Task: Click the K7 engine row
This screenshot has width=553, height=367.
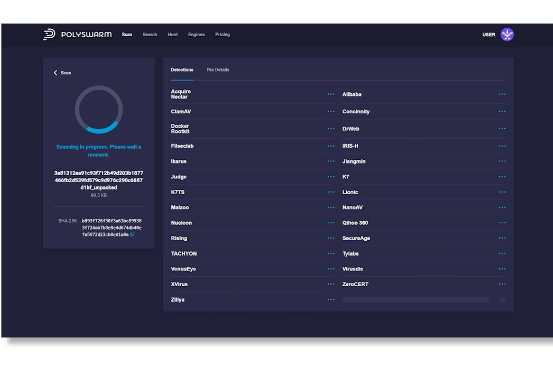Action: click(x=424, y=177)
